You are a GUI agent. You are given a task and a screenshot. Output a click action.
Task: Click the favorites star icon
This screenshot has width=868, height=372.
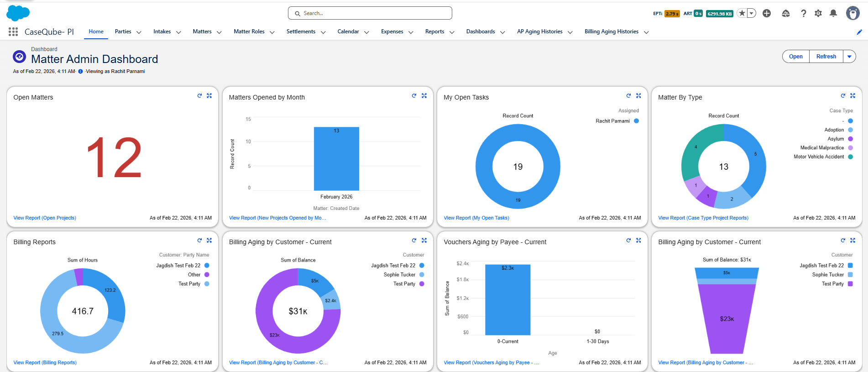(742, 13)
